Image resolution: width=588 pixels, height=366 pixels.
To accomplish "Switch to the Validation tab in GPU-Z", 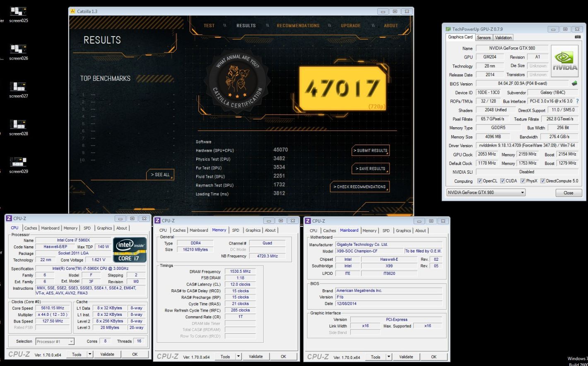I will (503, 37).
